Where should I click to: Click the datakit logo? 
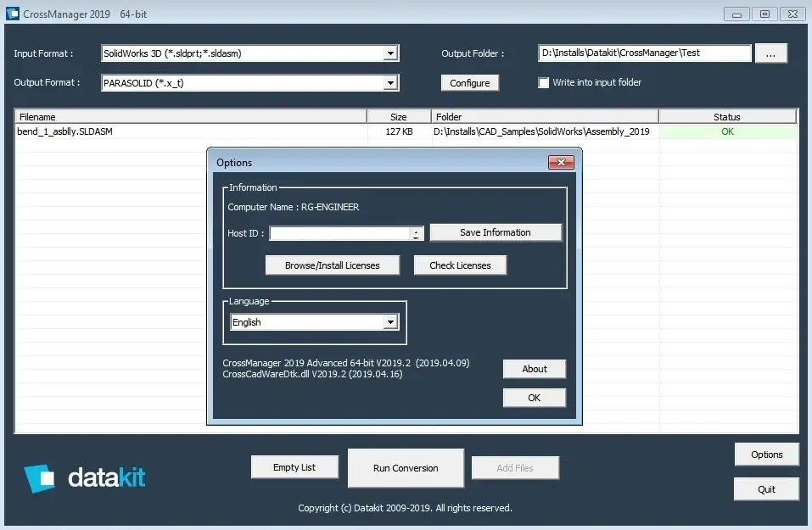coord(84,477)
